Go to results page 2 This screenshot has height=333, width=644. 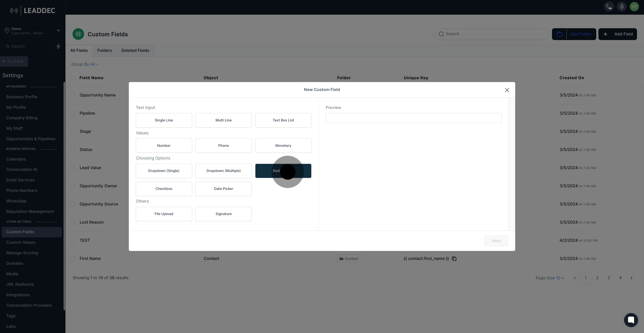point(597,278)
